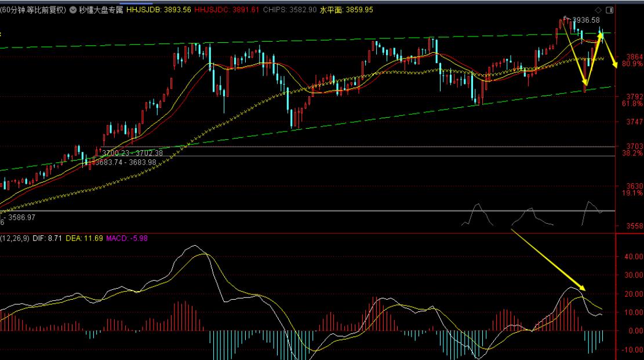Click the MACD: -5.98 readout
Image resolution: width=644 pixels, height=360 pixels.
pos(127,238)
